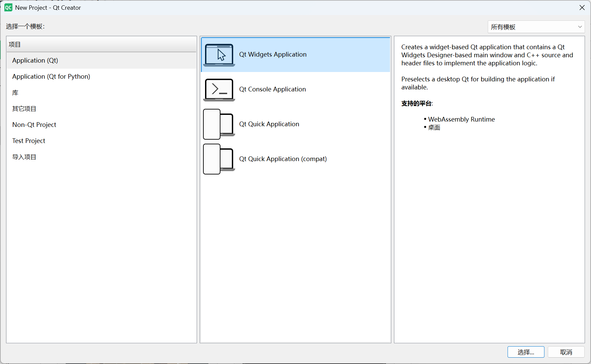591x364 pixels.
Task: Select the Non-Qt Project category
Action: [101, 125]
